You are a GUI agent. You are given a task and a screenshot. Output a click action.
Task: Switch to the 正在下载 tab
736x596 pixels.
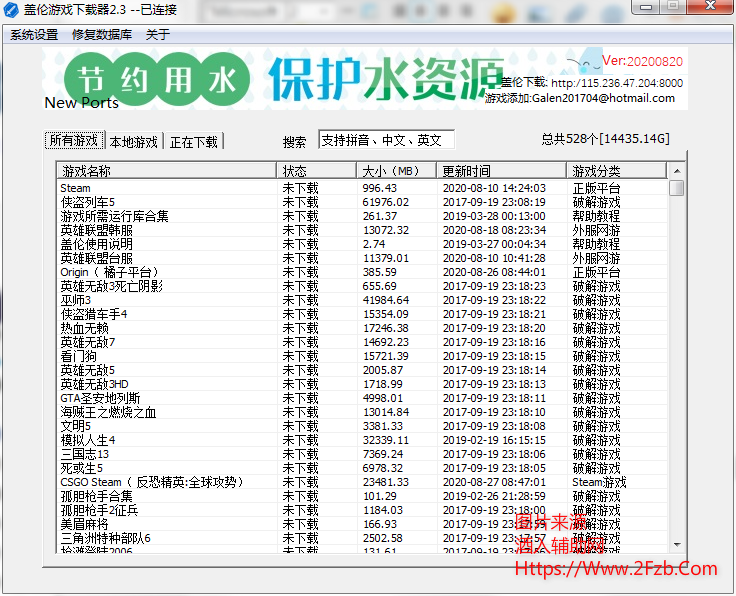coord(194,142)
